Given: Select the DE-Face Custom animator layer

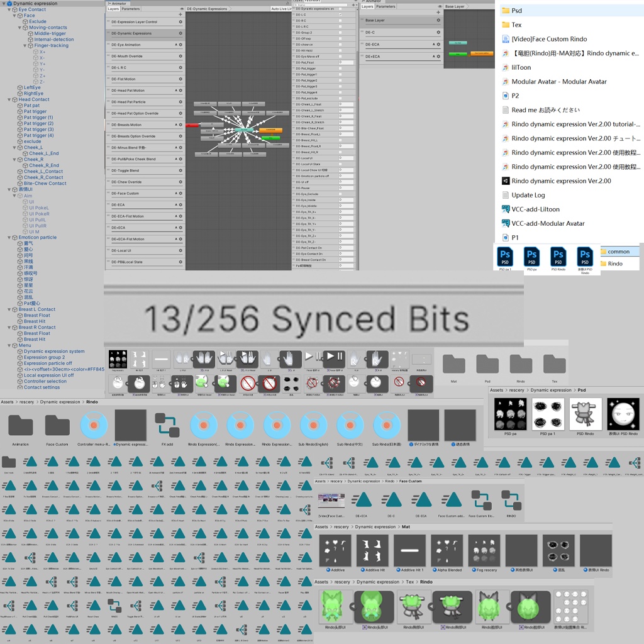Looking at the screenshot, I should 145,194.
